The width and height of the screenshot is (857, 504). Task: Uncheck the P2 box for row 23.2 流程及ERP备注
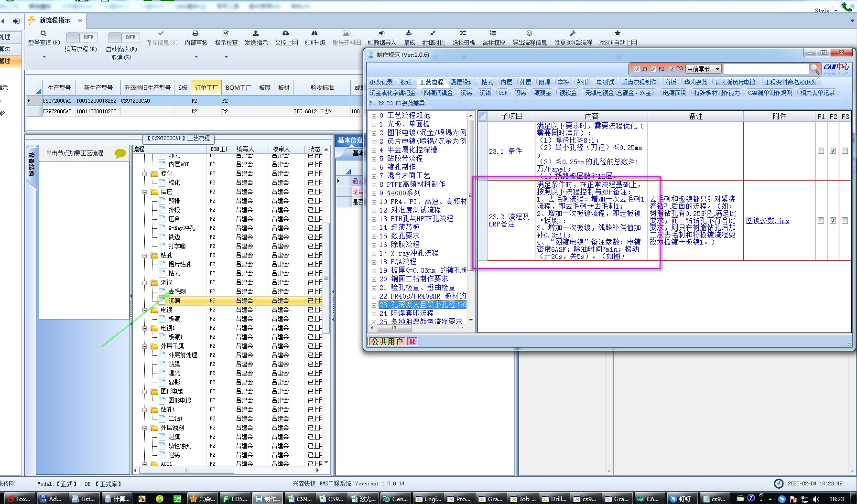point(833,221)
